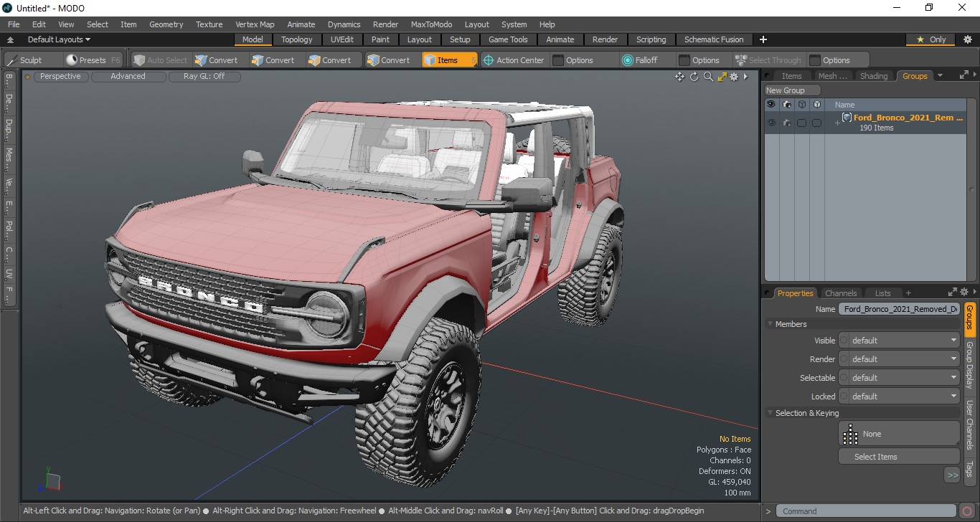Open the Selectable dropdown

point(899,378)
